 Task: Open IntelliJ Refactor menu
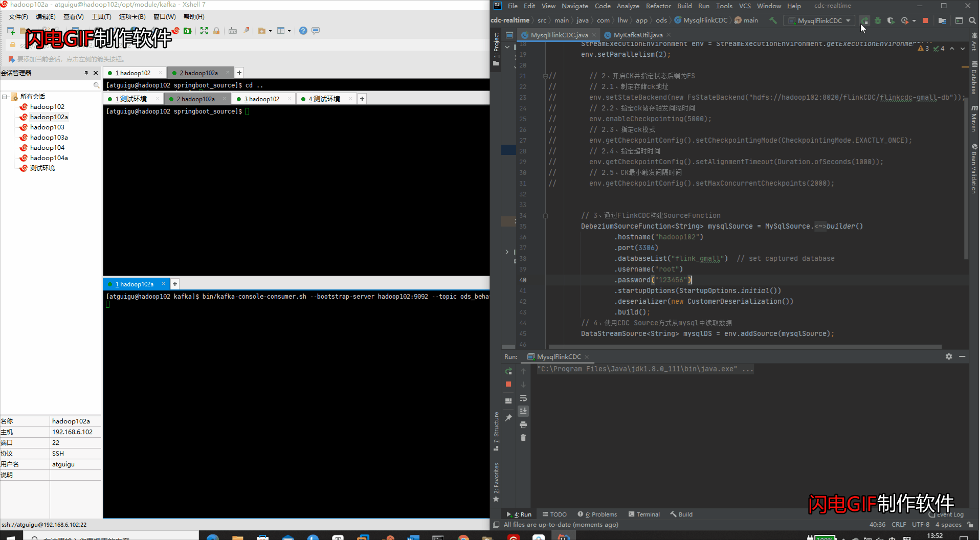[x=658, y=6]
